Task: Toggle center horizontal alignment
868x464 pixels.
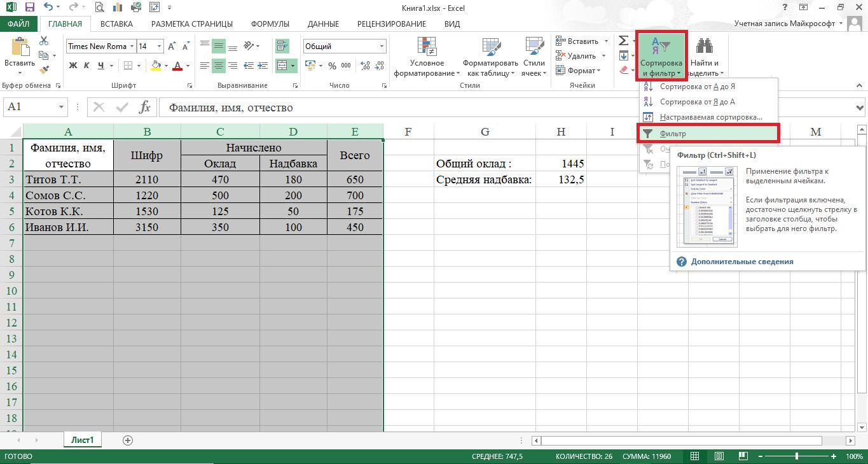Action: pyautogui.click(x=218, y=66)
